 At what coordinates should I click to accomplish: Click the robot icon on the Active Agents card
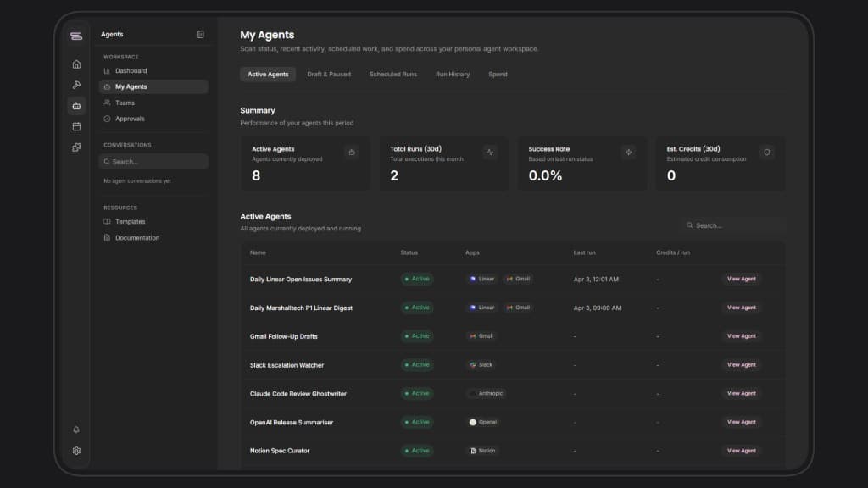point(351,152)
